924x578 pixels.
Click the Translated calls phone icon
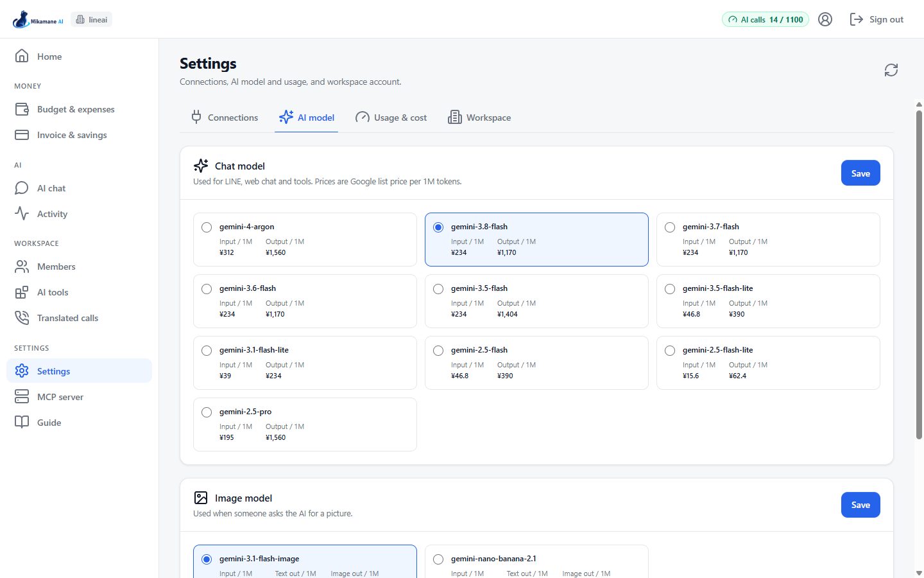click(22, 318)
